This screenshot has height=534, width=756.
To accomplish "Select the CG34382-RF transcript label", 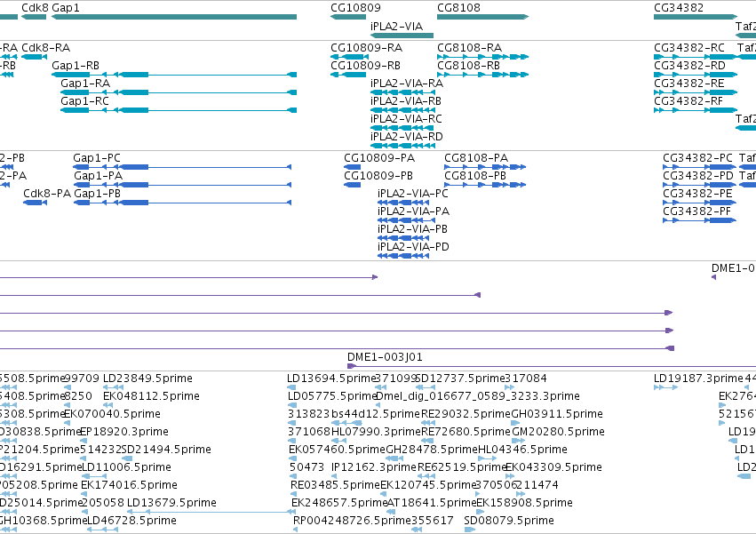I will click(x=688, y=100).
